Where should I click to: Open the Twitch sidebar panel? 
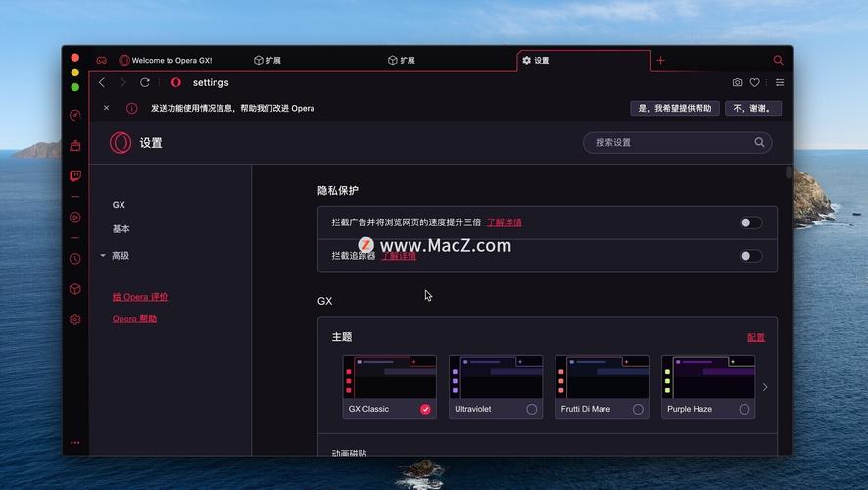pyautogui.click(x=75, y=176)
